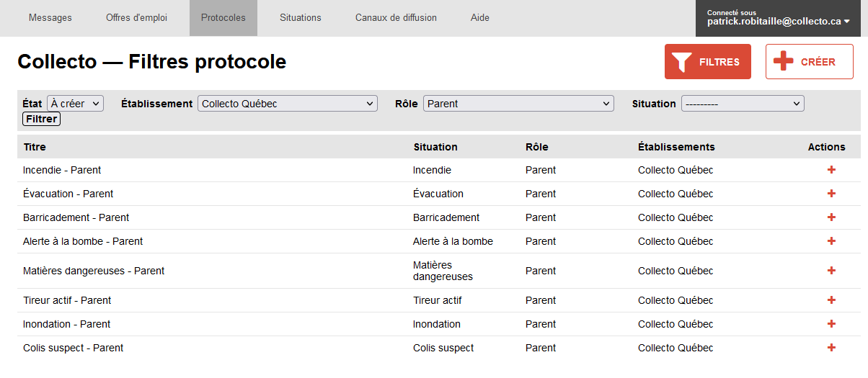Click plus icon for Alerte à la bombe row

(x=831, y=241)
